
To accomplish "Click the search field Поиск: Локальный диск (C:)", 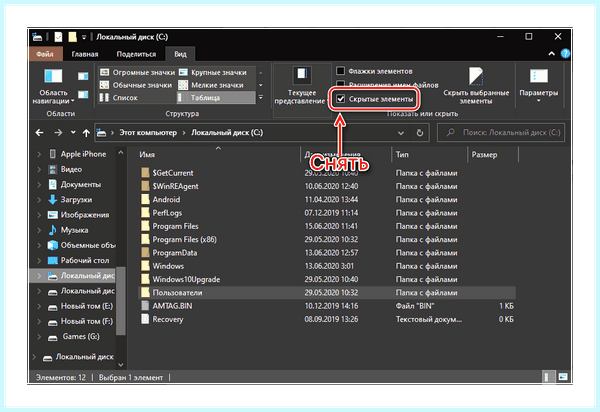I will [x=501, y=133].
